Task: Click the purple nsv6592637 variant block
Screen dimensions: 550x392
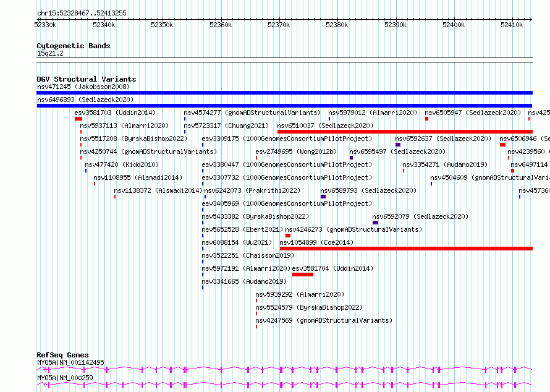Action: 398,145
